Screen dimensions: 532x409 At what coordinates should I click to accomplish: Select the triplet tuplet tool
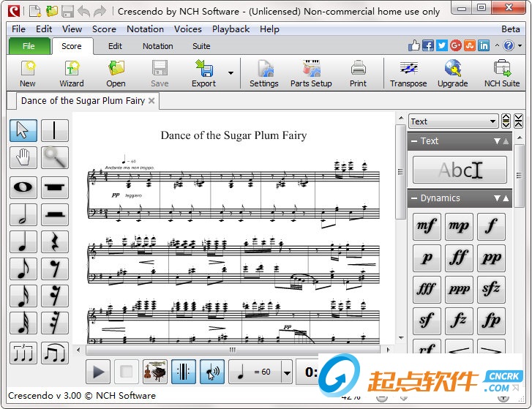23,353
